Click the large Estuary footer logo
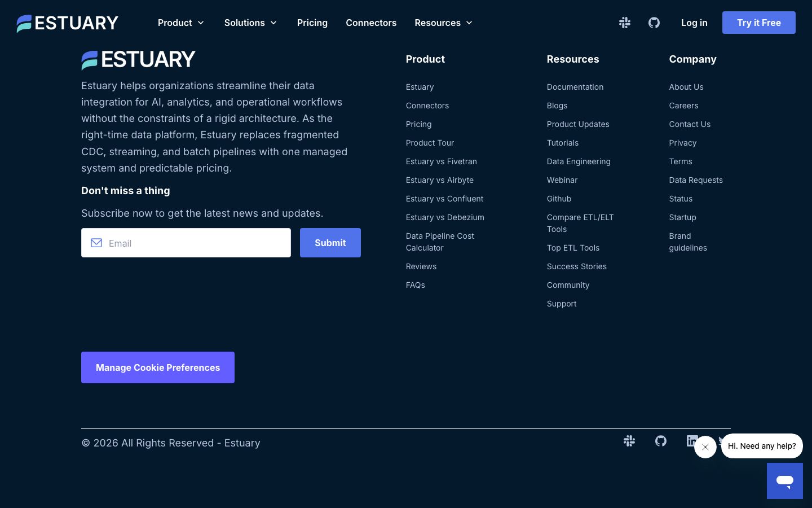 coord(138,60)
